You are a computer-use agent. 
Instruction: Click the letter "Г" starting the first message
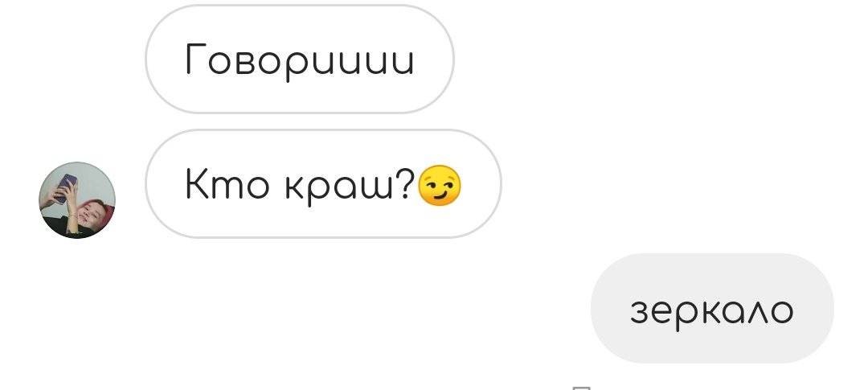[x=195, y=59]
